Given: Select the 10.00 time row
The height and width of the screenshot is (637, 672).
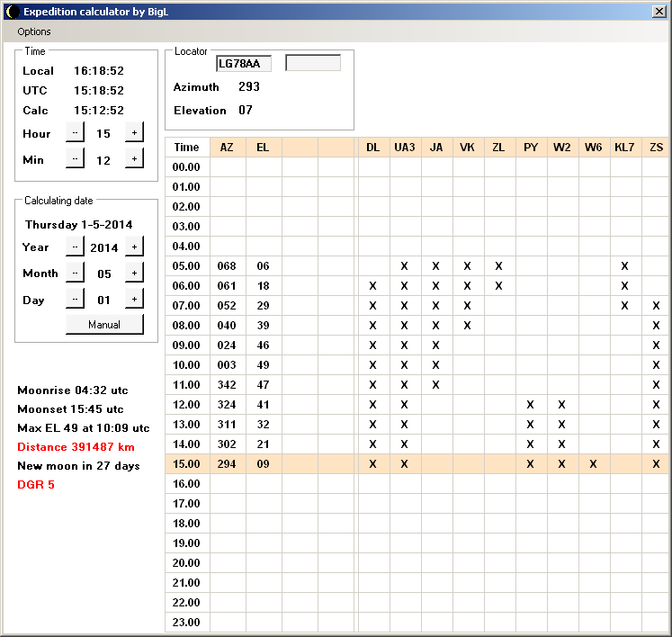Looking at the screenshot, I should pos(186,365).
